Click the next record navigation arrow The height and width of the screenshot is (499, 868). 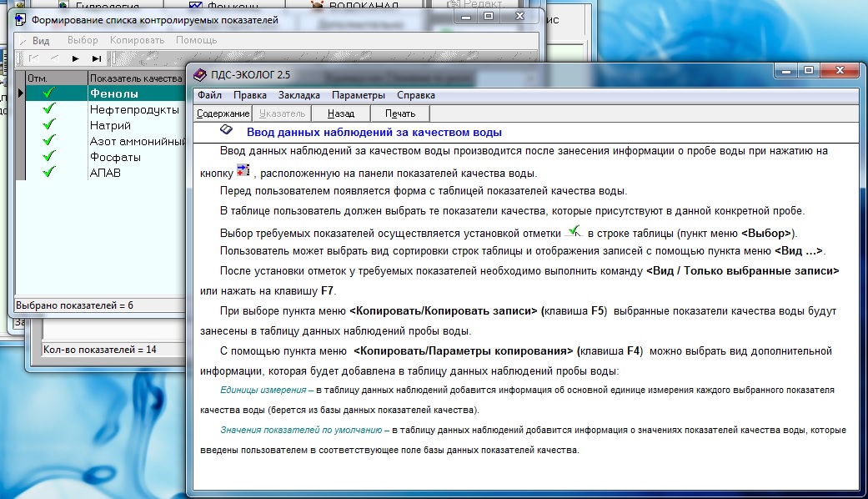tap(76, 58)
